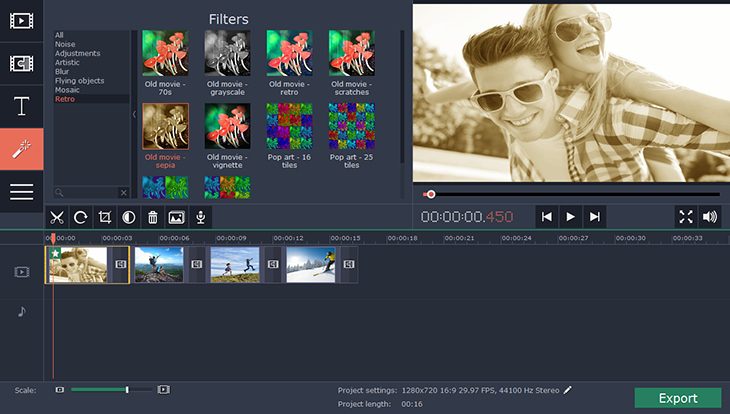Collapse the filter categories panel arrow
Image resolution: width=730 pixels, height=414 pixels.
point(135,114)
